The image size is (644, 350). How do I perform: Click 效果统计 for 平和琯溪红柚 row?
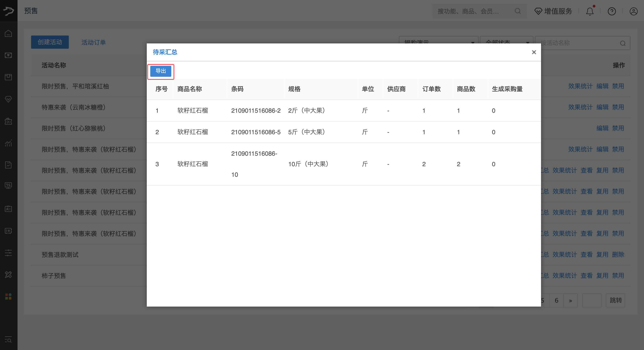[x=580, y=86]
